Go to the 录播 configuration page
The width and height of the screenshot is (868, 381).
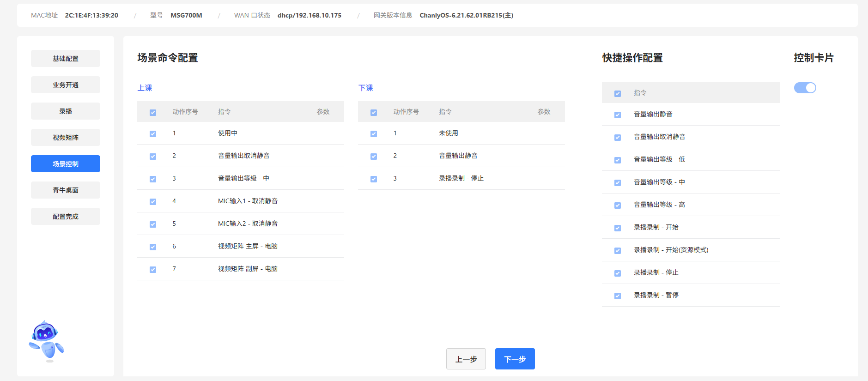pos(66,111)
